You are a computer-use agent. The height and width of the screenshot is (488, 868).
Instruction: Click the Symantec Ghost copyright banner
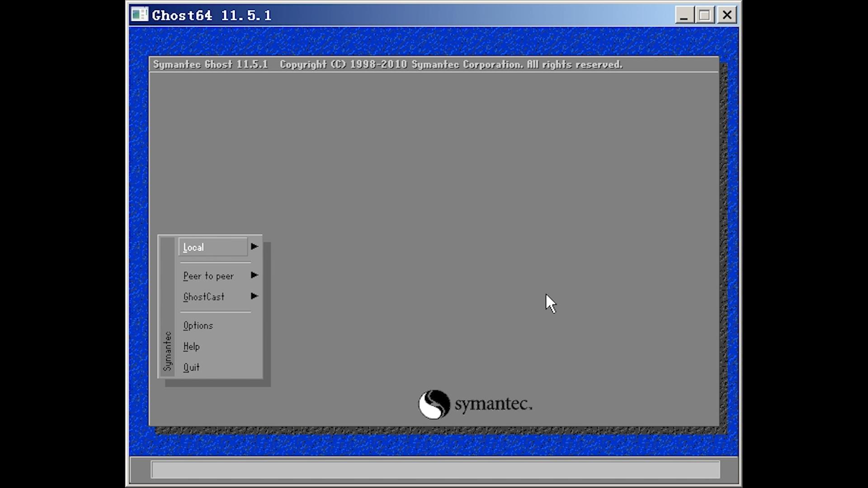(388, 64)
